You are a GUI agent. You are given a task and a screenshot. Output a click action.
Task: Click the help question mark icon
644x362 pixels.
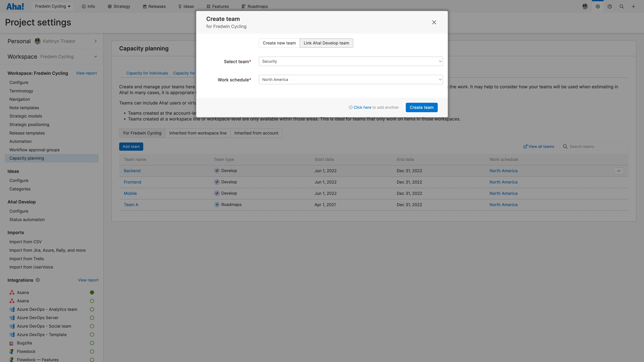610,6
